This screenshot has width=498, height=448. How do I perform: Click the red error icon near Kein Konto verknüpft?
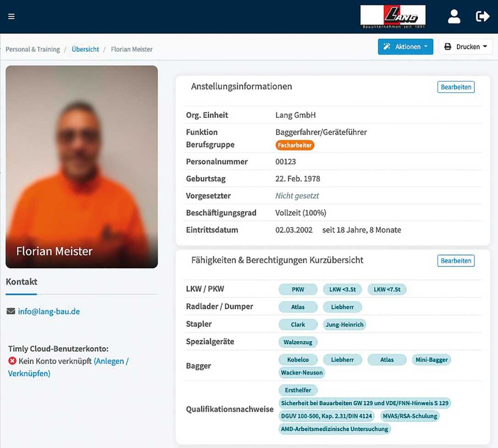[x=11, y=361]
